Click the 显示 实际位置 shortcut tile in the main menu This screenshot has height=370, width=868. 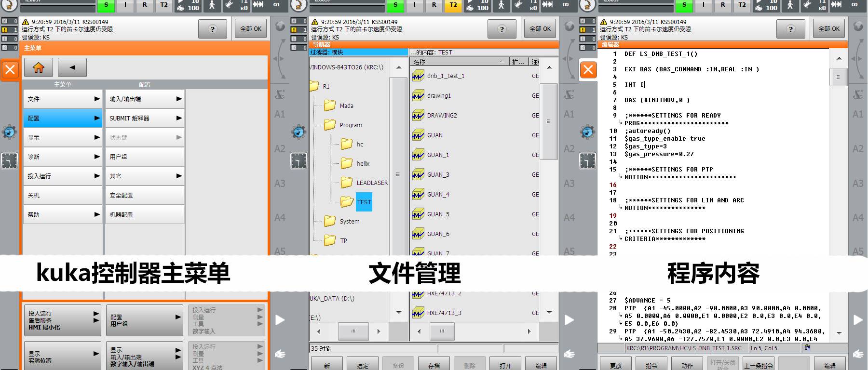(62, 356)
